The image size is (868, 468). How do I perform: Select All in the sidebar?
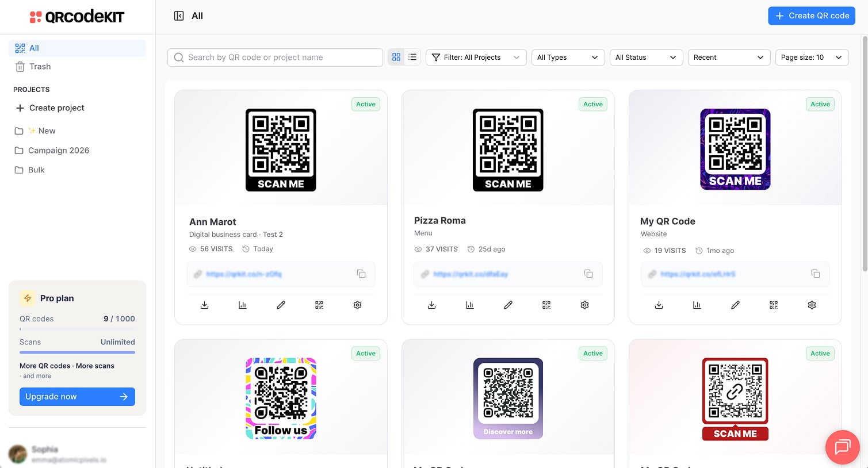pos(78,48)
